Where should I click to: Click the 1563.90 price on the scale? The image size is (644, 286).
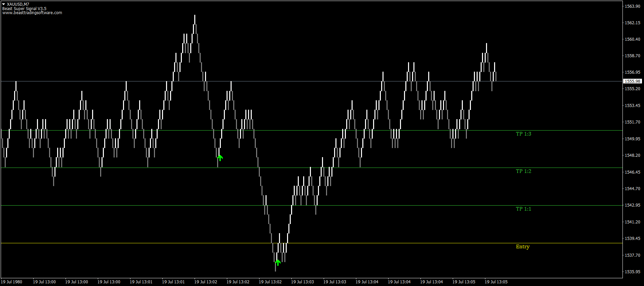tap(633, 6)
